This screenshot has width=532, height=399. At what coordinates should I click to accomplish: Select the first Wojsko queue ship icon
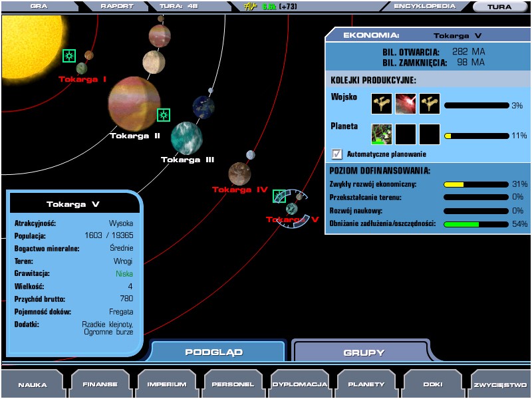pos(382,104)
